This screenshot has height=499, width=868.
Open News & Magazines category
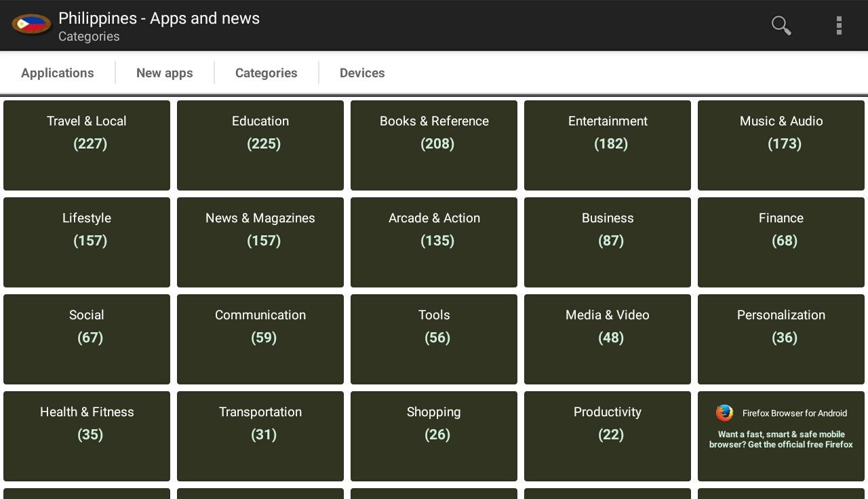tap(260, 242)
